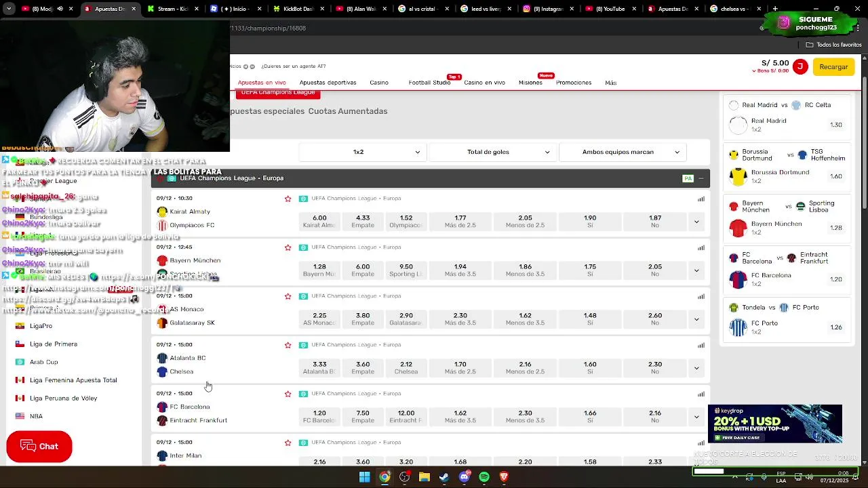Bet Chelsea win at 2.12
This screenshot has height=488, width=868.
point(406,368)
